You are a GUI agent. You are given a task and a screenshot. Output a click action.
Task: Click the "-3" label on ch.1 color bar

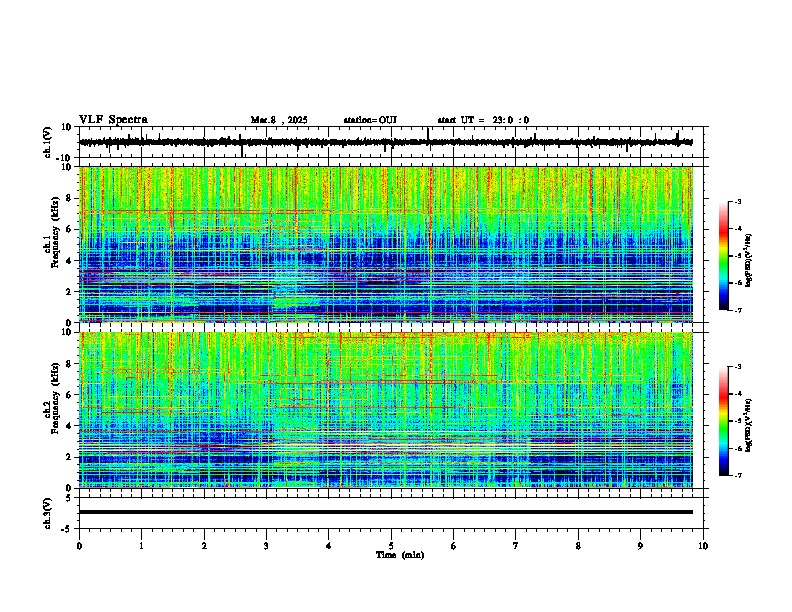[x=738, y=201]
